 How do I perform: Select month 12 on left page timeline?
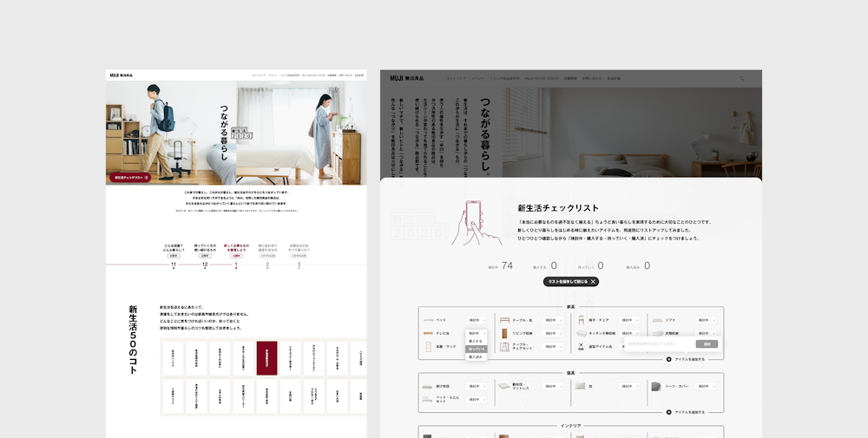click(205, 265)
